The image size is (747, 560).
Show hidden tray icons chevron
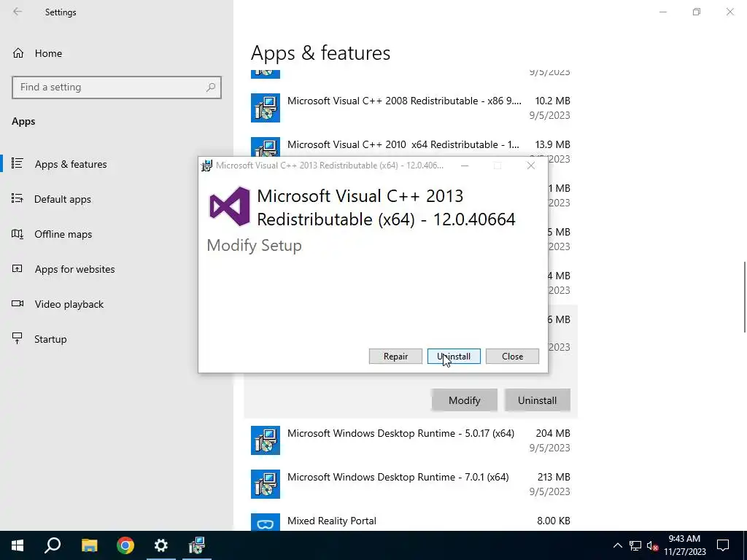pyautogui.click(x=617, y=545)
